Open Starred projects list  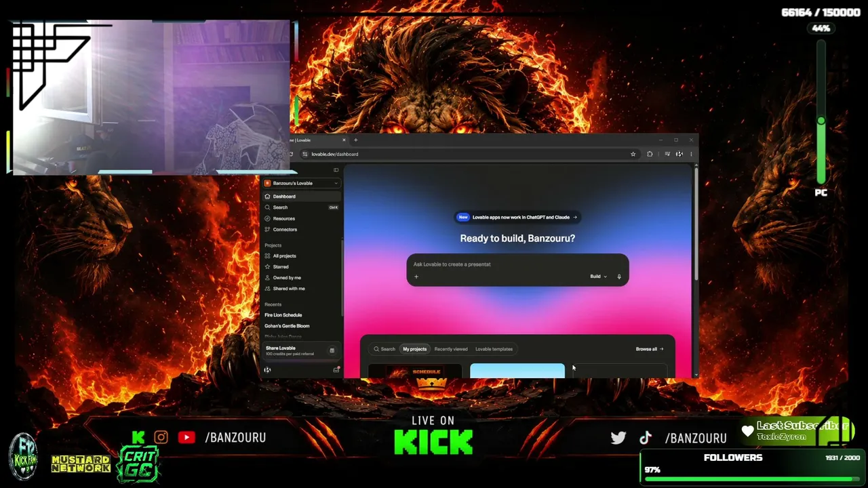301,266
